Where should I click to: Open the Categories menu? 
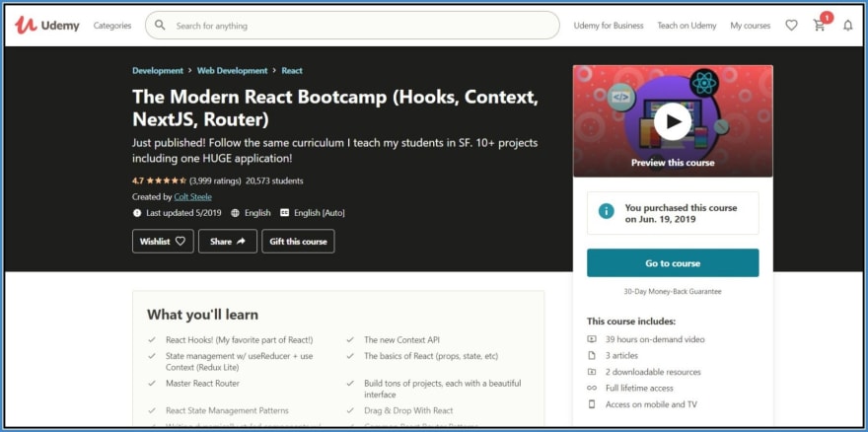tap(112, 26)
